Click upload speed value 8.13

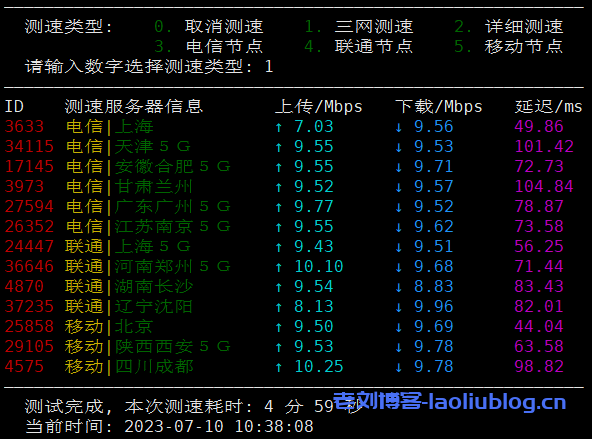pos(314,307)
